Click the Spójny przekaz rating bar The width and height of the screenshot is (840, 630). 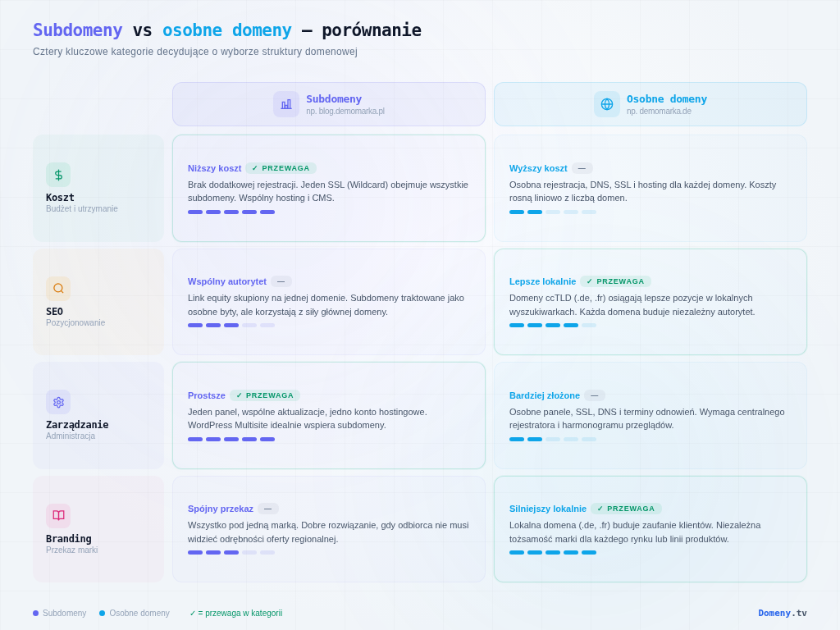point(231,552)
